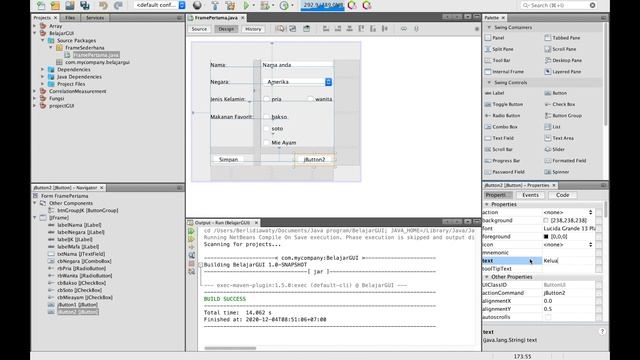Expand the CorrelationMeasurement project
Screen dimensions: 640x360
(35, 91)
